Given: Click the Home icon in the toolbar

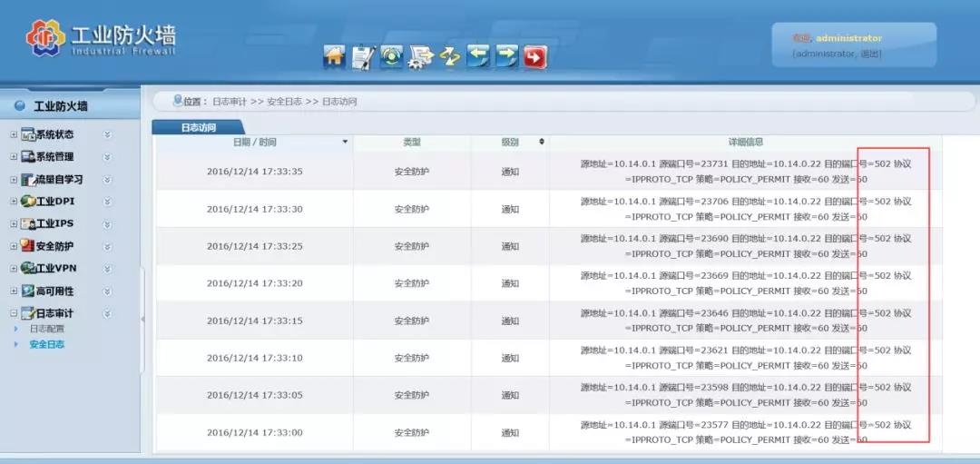Looking at the screenshot, I should coord(335,57).
